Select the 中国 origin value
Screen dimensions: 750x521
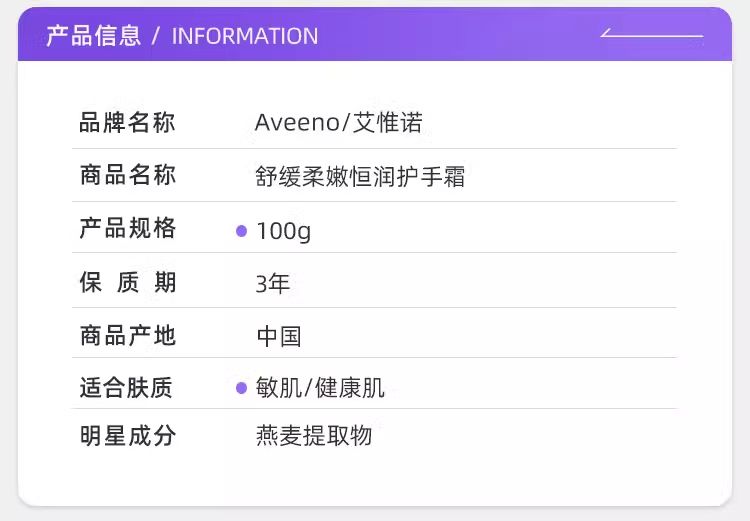(279, 336)
